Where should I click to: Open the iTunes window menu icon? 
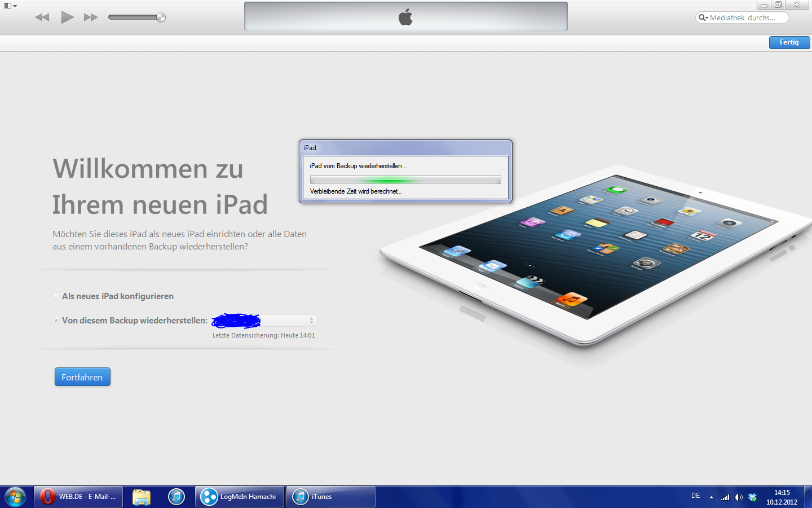pos(10,6)
